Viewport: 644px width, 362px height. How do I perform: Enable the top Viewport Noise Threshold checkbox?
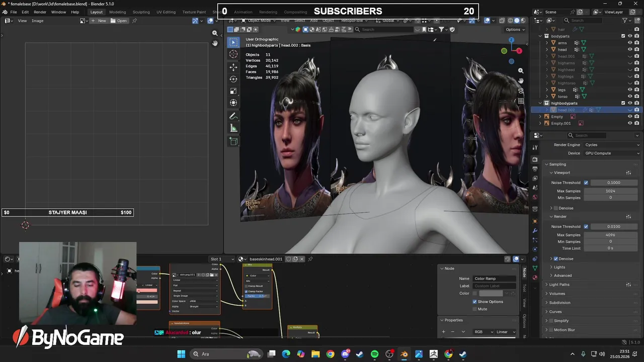tap(586, 183)
